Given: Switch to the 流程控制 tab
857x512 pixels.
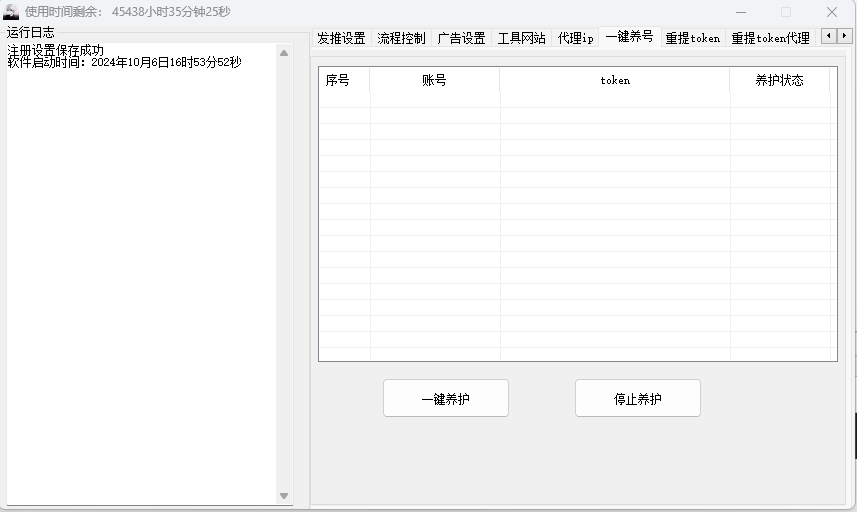Looking at the screenshot, I should 401,38.
